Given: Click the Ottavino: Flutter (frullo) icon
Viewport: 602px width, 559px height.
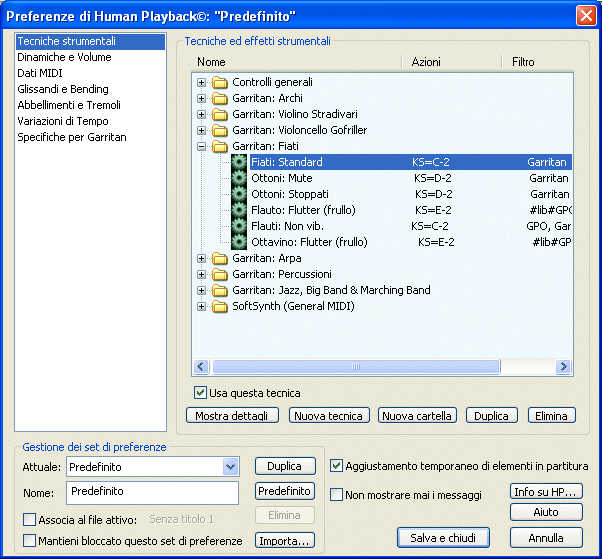Looking at the screenshot, I should point(239,242).
